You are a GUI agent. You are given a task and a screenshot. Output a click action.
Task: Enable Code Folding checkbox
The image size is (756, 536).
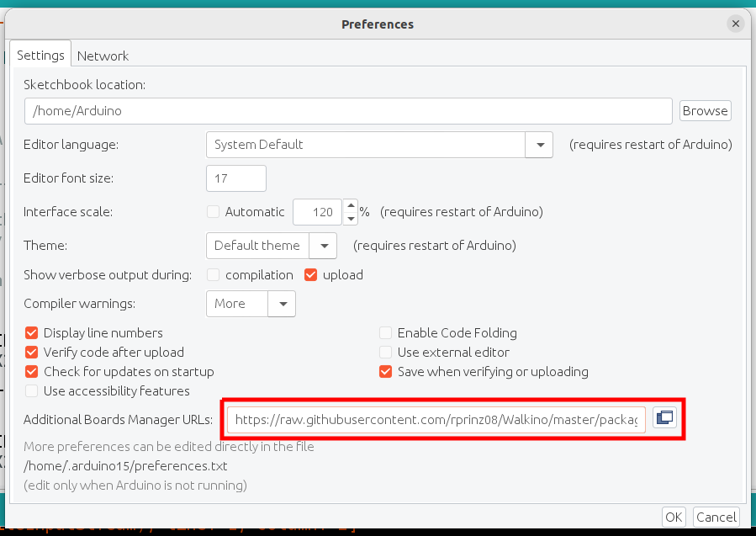pos(385,333)
